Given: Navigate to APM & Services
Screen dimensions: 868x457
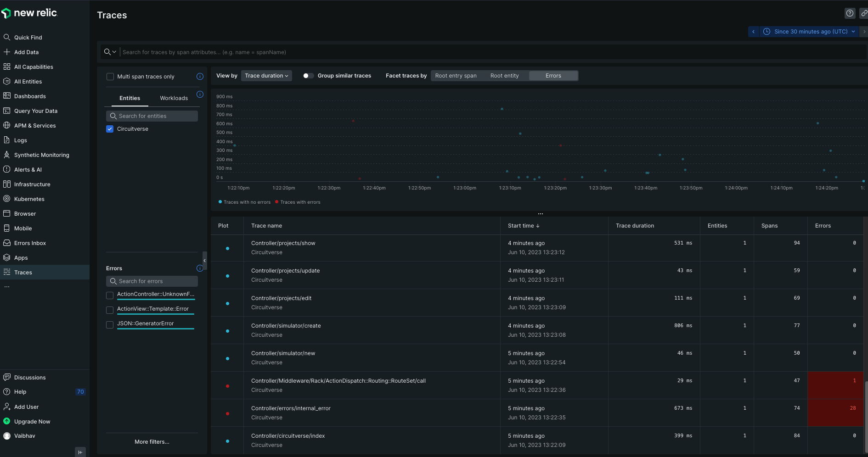Looking at the screenshot, I should point(35,125).
